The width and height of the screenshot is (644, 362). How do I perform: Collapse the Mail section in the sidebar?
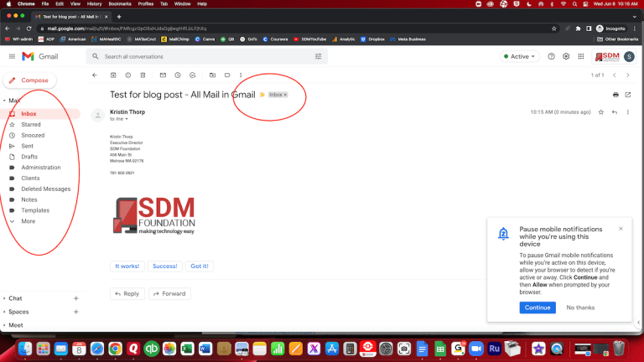pyautogui.click(x=4, y=101)
